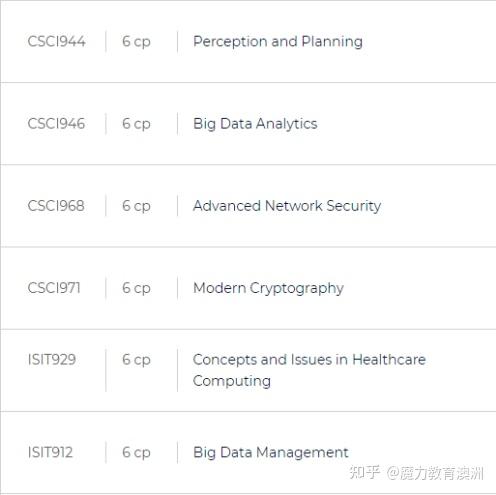This screenshot has height=495, width=496.
Task: Select course code CSCI946
Action: point(56,124)
